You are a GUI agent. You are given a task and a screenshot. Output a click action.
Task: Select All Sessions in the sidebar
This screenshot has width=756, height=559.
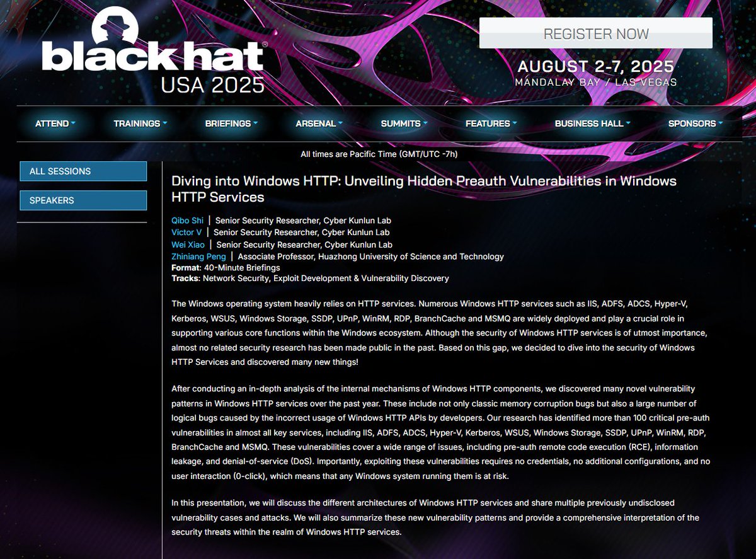(83, 171)
